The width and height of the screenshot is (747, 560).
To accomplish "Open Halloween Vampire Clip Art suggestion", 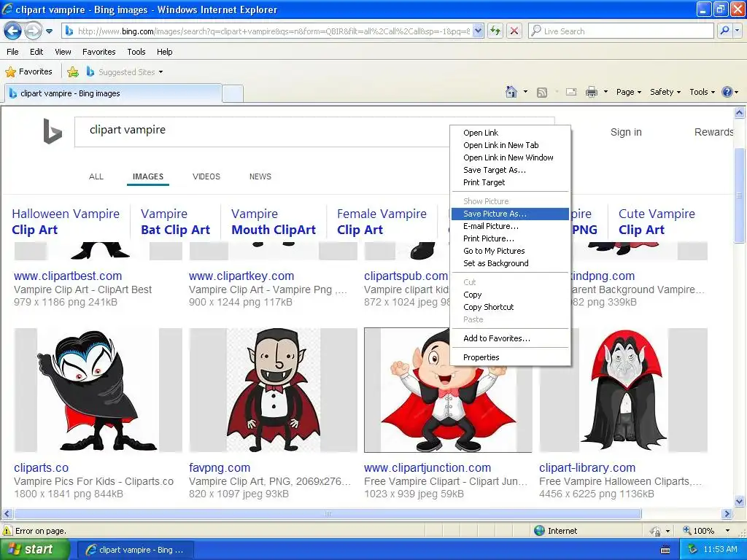I will pos(66,222).
